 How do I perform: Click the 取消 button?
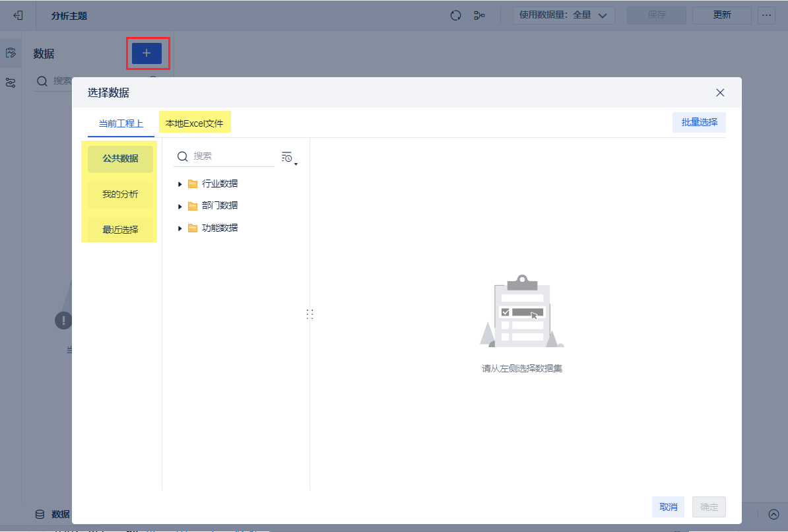tap(668, 507)
